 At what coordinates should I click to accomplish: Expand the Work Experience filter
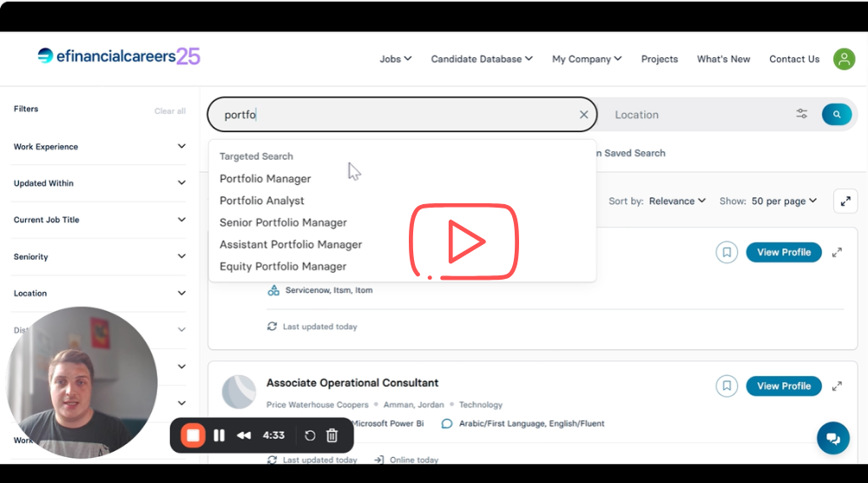(100, 146)
